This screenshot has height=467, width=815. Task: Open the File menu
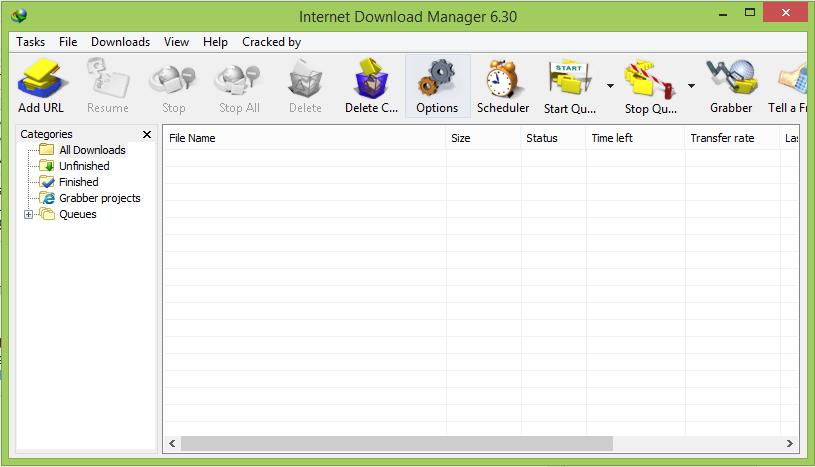point(68,42)
